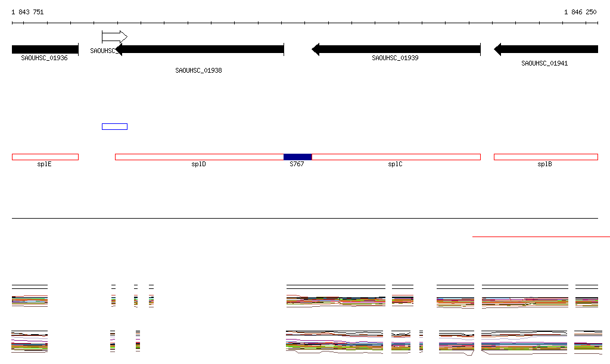
Task: Click the SAOUHSC_01941 label
Action: point(544,63)
